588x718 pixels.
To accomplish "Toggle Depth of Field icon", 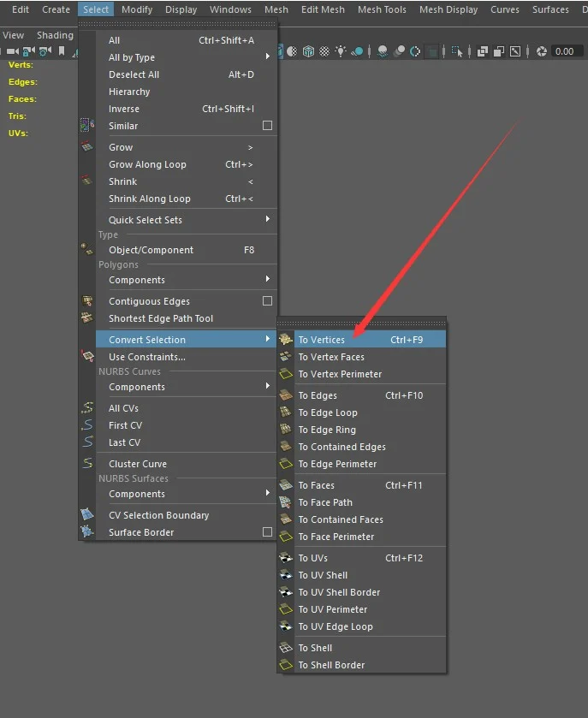I will pos(431,51).
